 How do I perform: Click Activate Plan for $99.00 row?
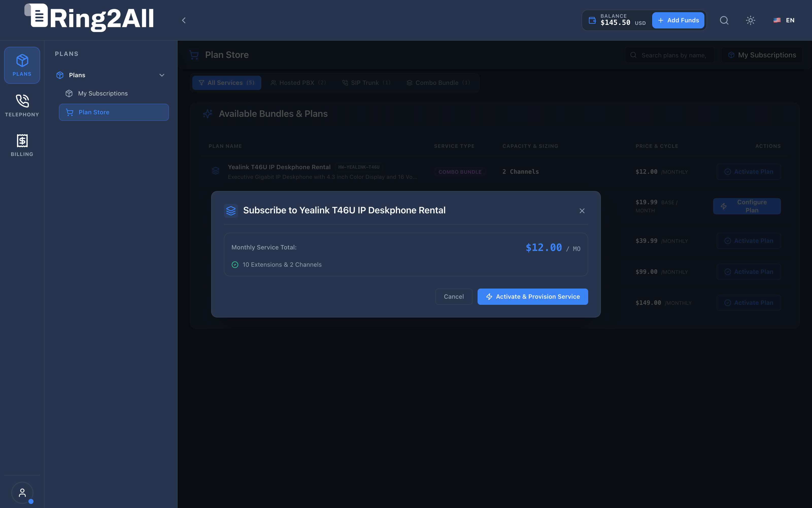[749, 272]
